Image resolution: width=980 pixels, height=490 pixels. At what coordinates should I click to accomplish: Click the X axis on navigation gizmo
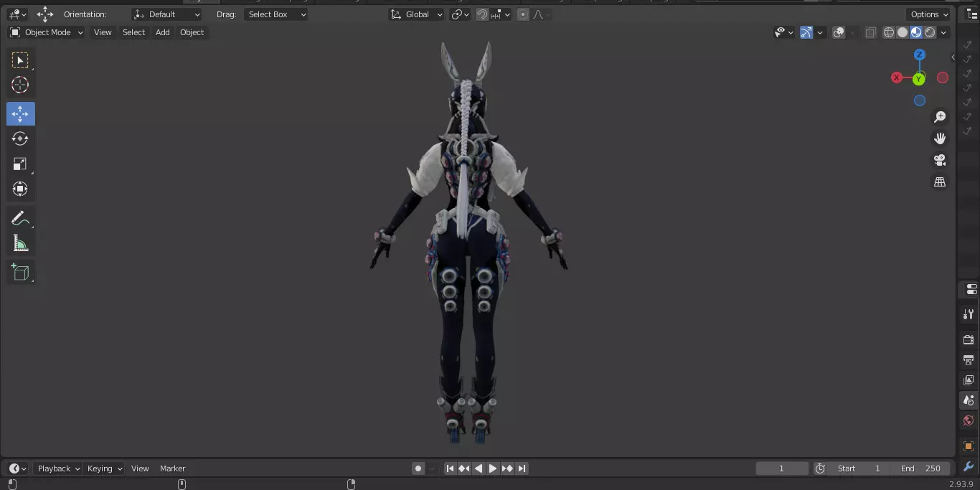click(897, 77)
